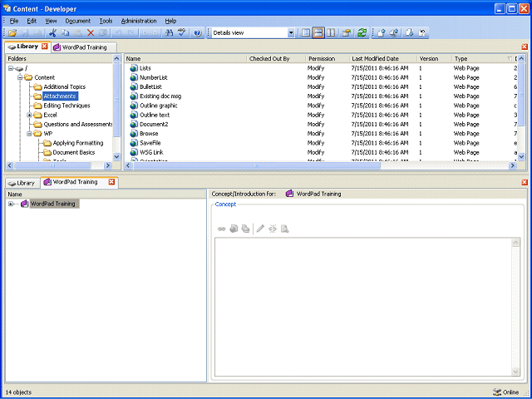Click the Copy toolbar icon

click(x=65, y=33)
